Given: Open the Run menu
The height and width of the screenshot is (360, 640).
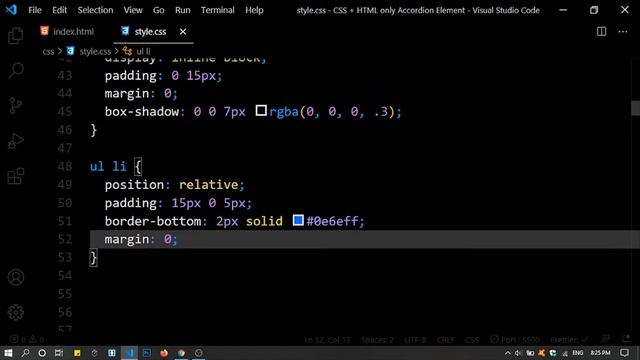Looking at the screenshot, I should coord(182,10).
